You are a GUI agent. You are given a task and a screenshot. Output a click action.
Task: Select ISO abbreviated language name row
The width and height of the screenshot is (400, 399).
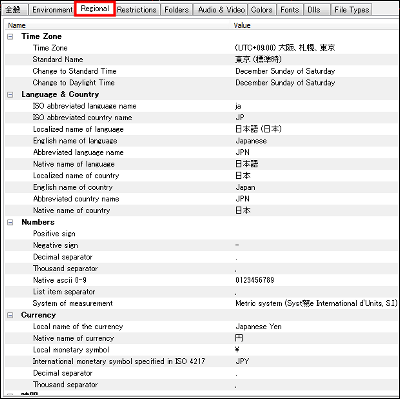(x=202, y=106)
